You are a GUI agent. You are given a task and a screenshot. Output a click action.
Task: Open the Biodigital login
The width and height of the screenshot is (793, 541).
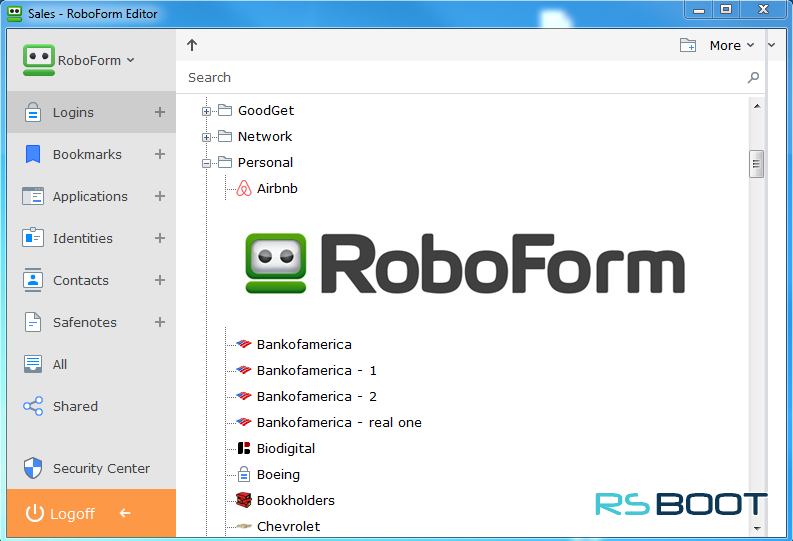(286, 448)
